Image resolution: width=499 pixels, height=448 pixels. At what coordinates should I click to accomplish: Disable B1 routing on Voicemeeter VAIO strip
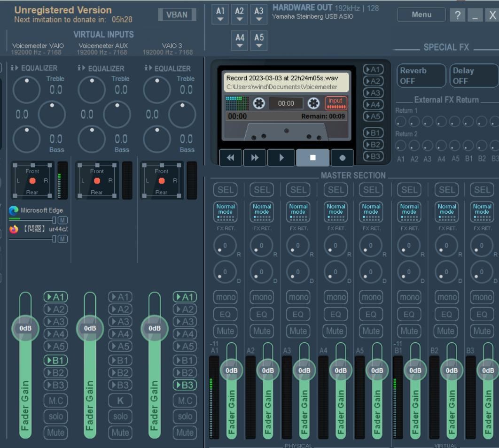pyautogui.click(x=56, y=360)
